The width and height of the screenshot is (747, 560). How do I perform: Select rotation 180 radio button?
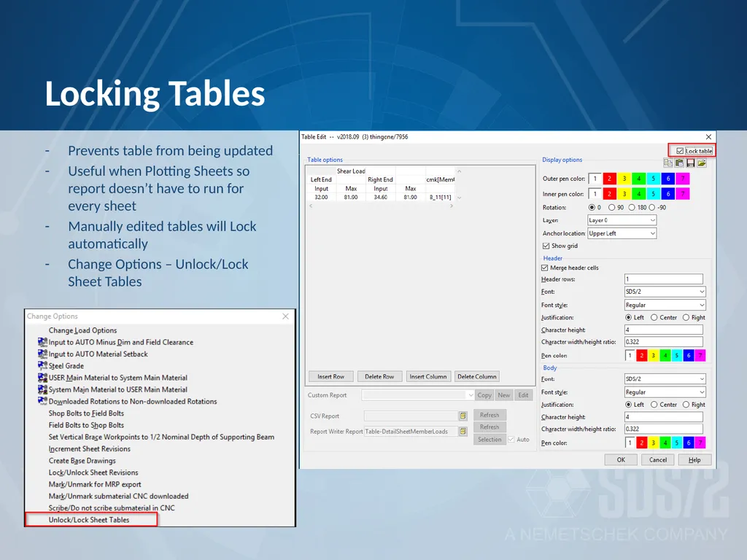click(632, 208)
